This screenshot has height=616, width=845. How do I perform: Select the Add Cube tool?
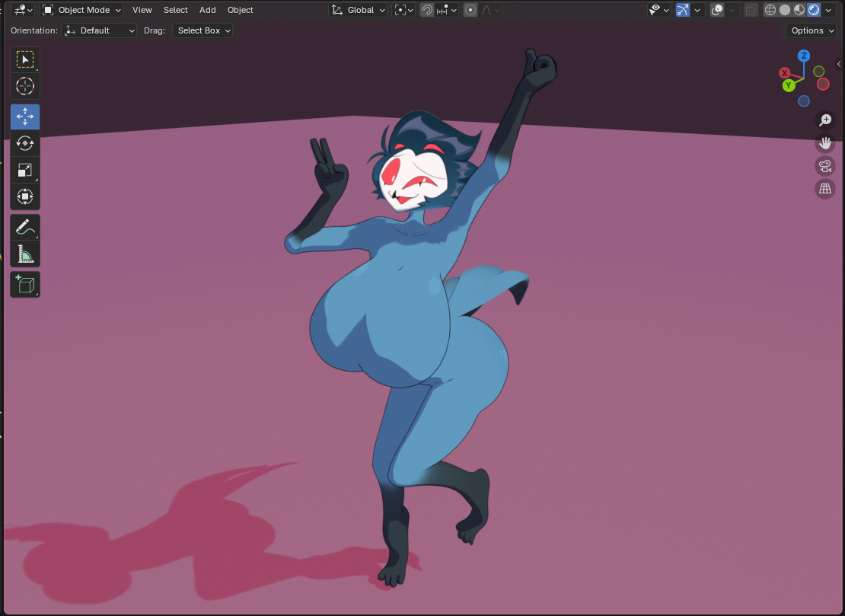pyautogui.click(x=25, y=285)
